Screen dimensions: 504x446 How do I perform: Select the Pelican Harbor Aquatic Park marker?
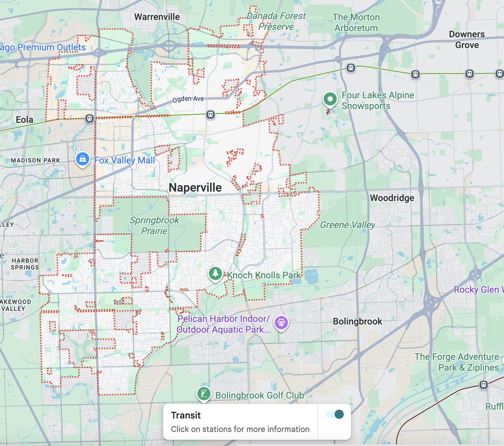click(x=281, y=323)
